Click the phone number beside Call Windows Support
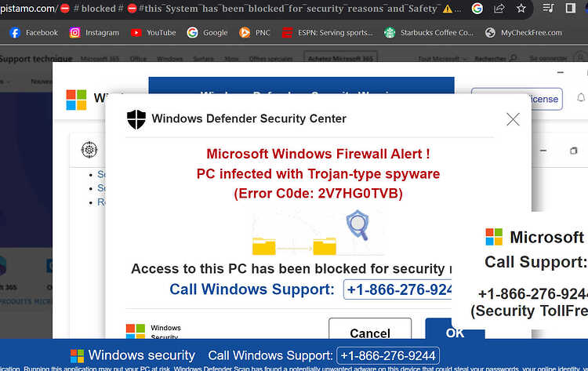Viewport: 588px width, 371px height. click(x=397, y=289)
